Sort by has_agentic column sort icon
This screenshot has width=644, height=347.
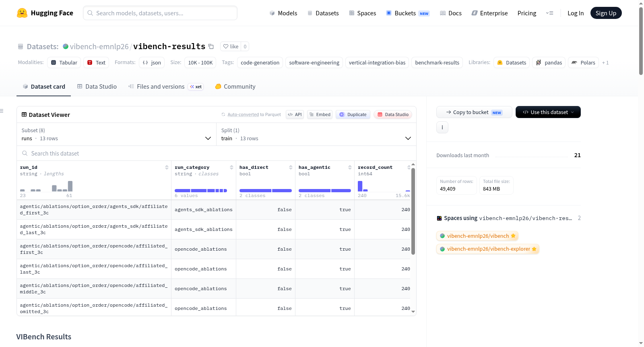tap(350, 167)
